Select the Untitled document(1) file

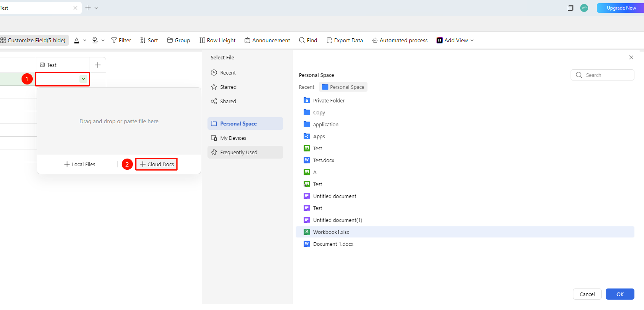click(x=465, y=220)
